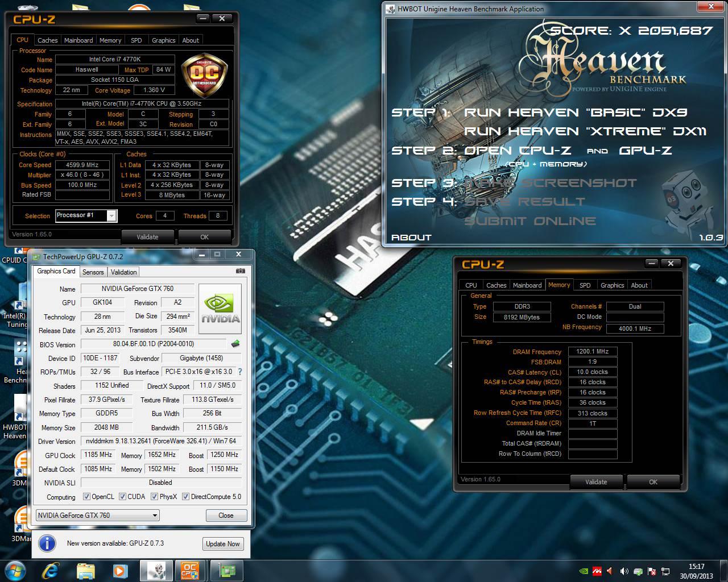Click the DRAM Frequency 1200.1 MHz value
Viewport: 728px width, 582px height.
[x=593, y=352]
